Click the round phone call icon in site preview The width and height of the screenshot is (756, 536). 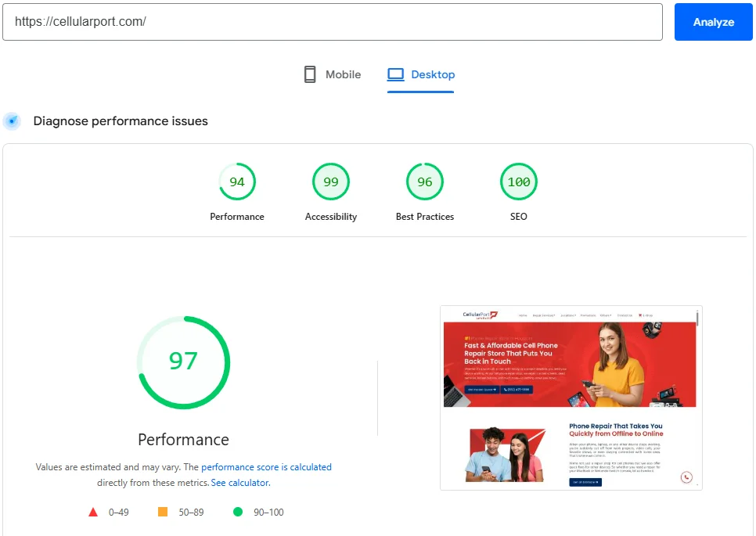pos(686,477)
